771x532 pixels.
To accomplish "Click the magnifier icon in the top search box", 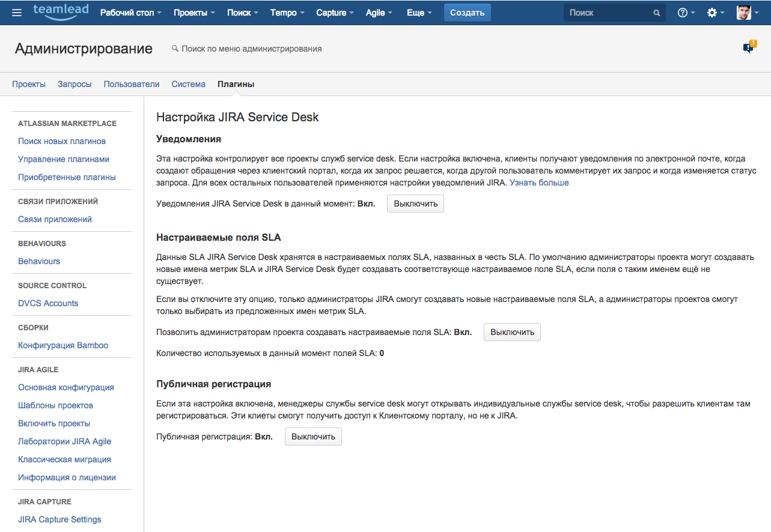I will pyautogui.click(x=656, y=12).
